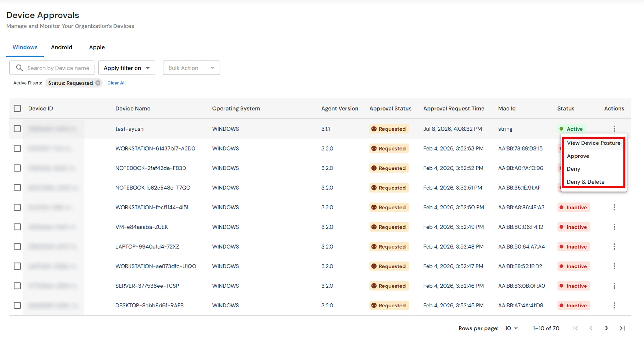Switch to the Windows tab

pos(25,47)
